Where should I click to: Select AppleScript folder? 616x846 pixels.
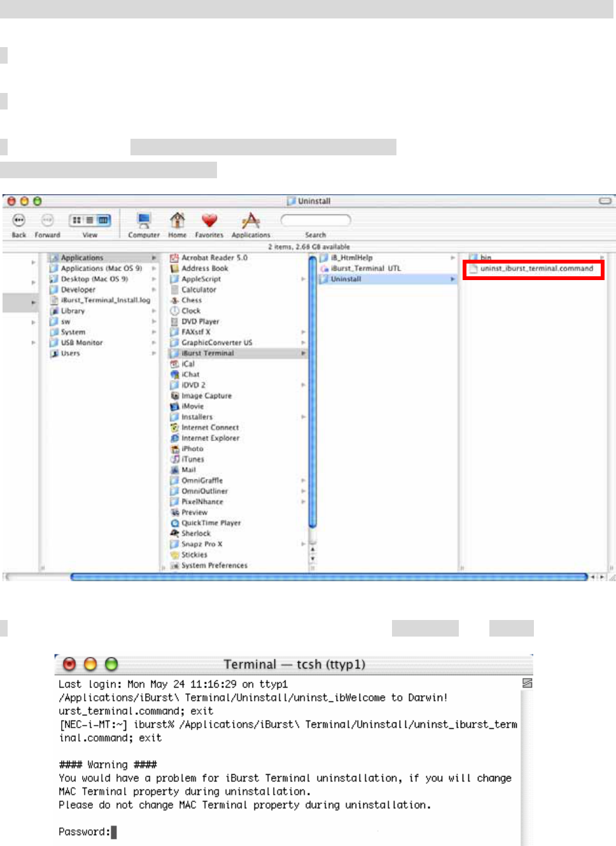[238, 279]
